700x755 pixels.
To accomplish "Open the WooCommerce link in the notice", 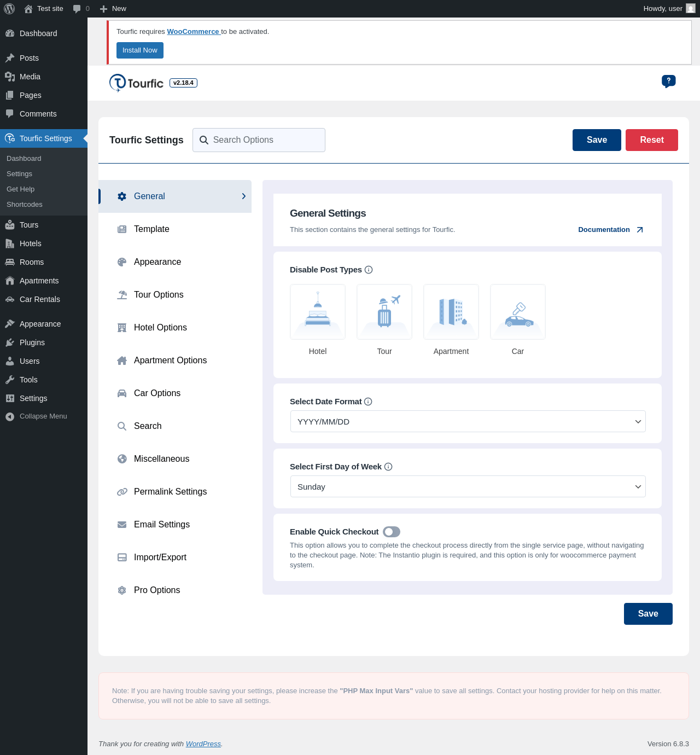I will [194, 32].
